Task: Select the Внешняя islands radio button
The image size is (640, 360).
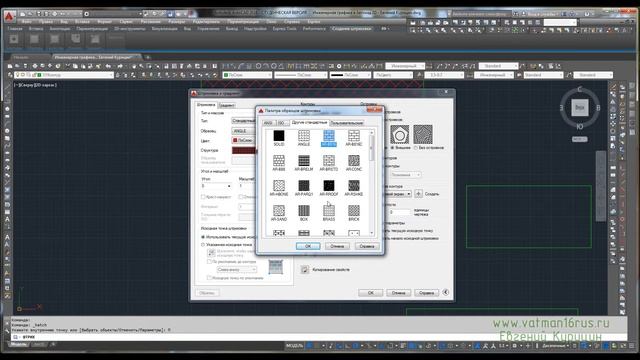Action: pyautogui.click(x=393, y=148)
